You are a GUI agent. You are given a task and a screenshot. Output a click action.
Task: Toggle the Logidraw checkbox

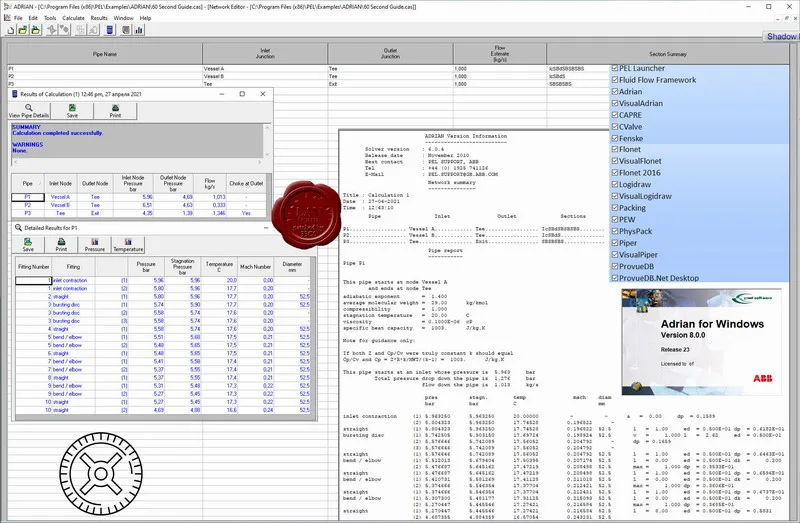pyautogui.click(x=615, y=184)
